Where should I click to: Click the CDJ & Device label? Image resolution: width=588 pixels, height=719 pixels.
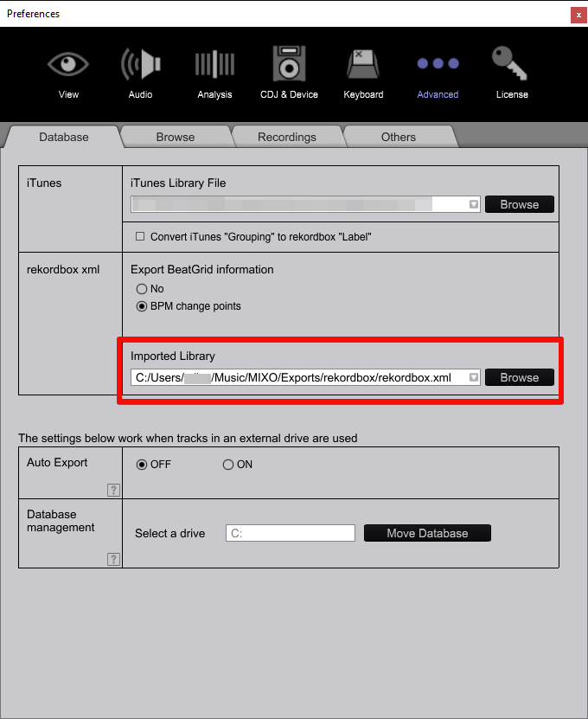[x=289, y=94]
